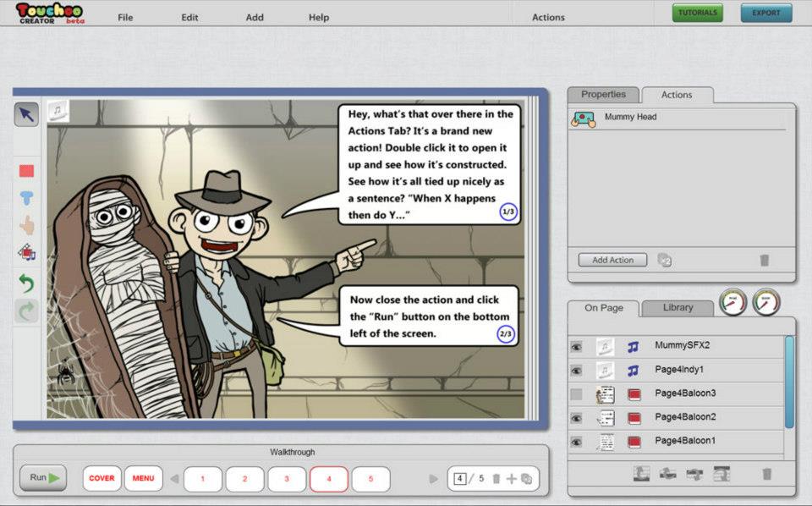Screen dimensions: 812x506
Task: Select the MummySFX2 row label
Action: [682, 345]
